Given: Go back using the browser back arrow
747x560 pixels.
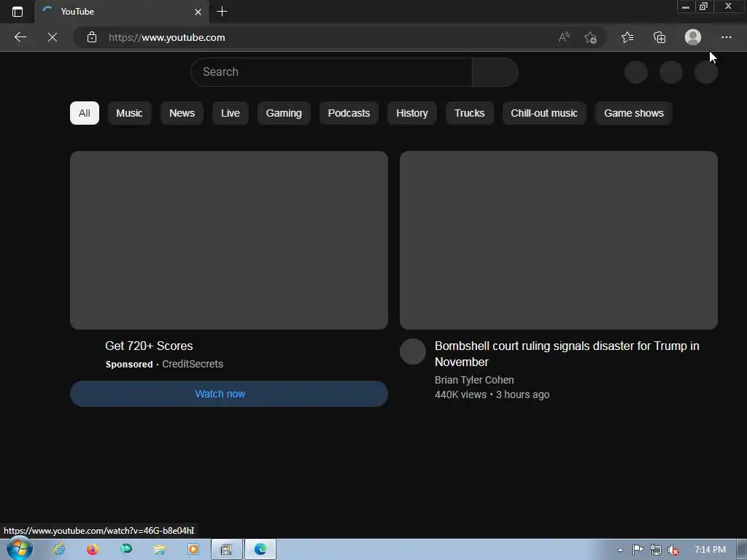Looking at the screenshot, I should 20,37.
